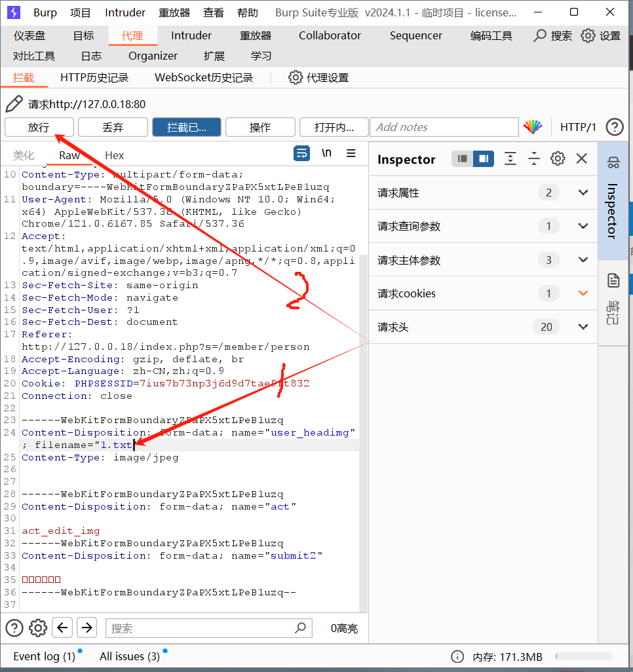Screen dimensions: 633x672
Task: Collapse all Inspector sections
Action: pos(534,159)
